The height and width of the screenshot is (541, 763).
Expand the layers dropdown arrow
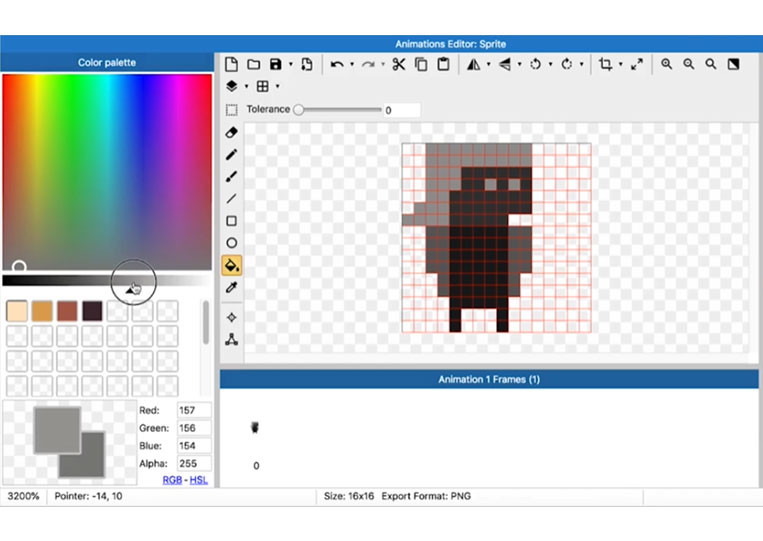[x=246, y=87]
